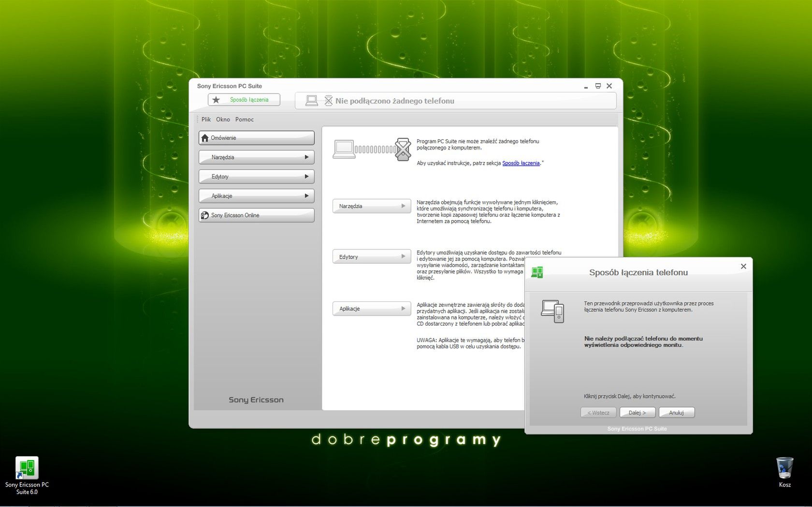Click the crossed-out phone icon in status bar
The height and width of the screenshot is (507, 812).
[x=329, y=101]
